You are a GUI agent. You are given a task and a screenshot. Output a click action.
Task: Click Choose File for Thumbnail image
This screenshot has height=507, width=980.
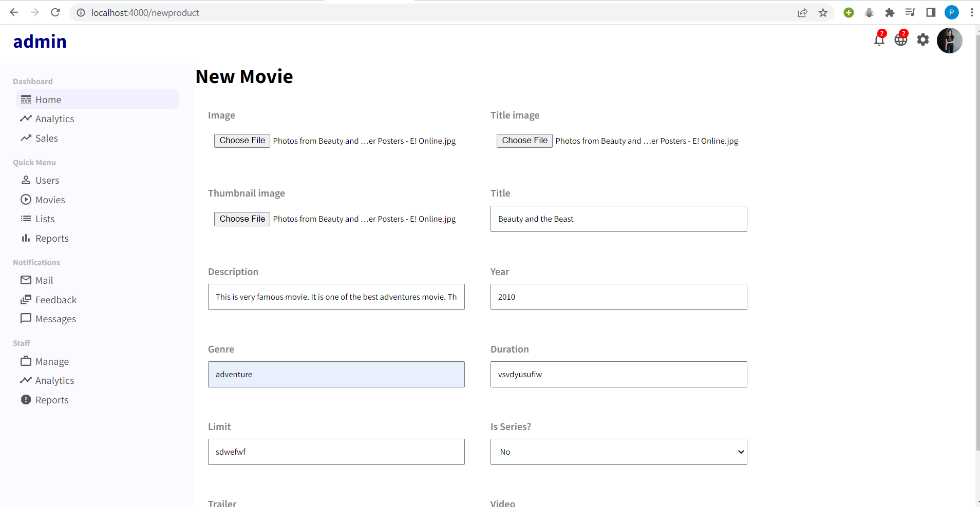pyautogui.click(x=241, y=219)
